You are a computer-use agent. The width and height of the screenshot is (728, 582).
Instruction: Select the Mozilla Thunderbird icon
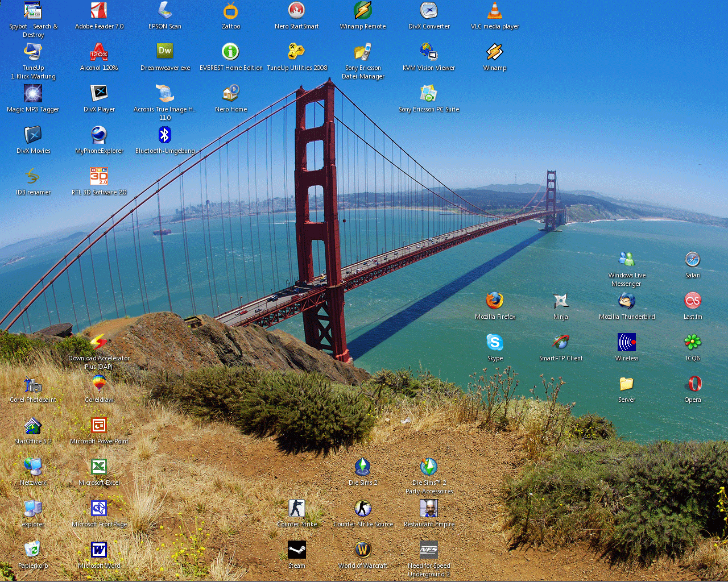627,301
